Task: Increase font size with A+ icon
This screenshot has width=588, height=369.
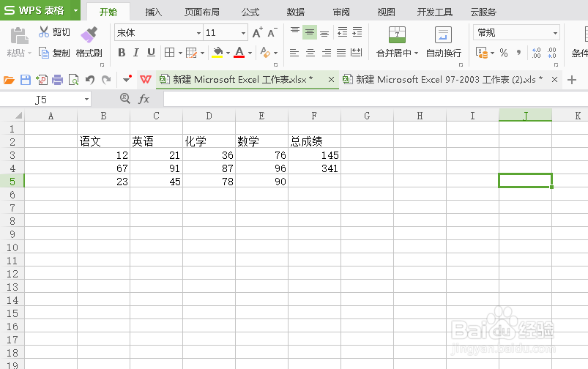Action: coord(257,33)
